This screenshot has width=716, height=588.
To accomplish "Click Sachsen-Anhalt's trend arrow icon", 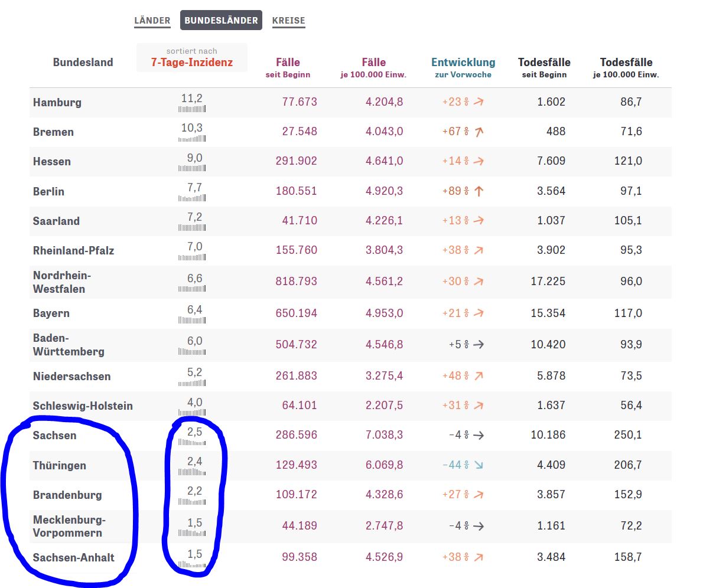I will pos(479,557).
